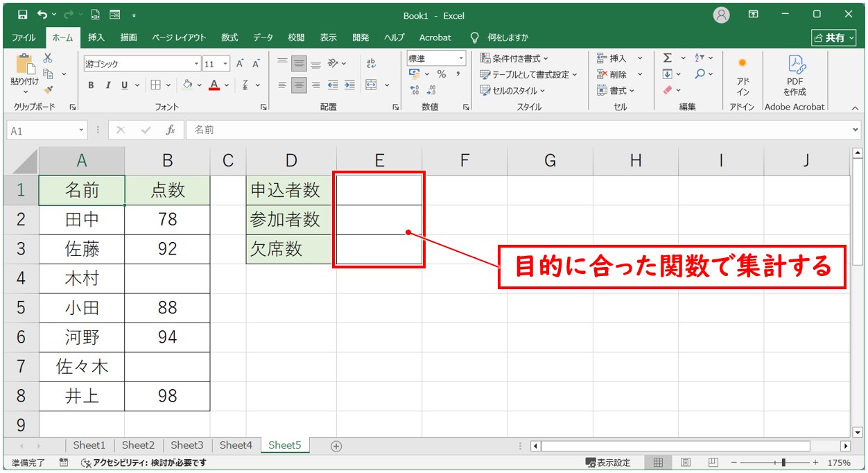This screenshot has height=473, width=868.
Task: Select the sort and filter icon
Action: [x=700, y=58]
